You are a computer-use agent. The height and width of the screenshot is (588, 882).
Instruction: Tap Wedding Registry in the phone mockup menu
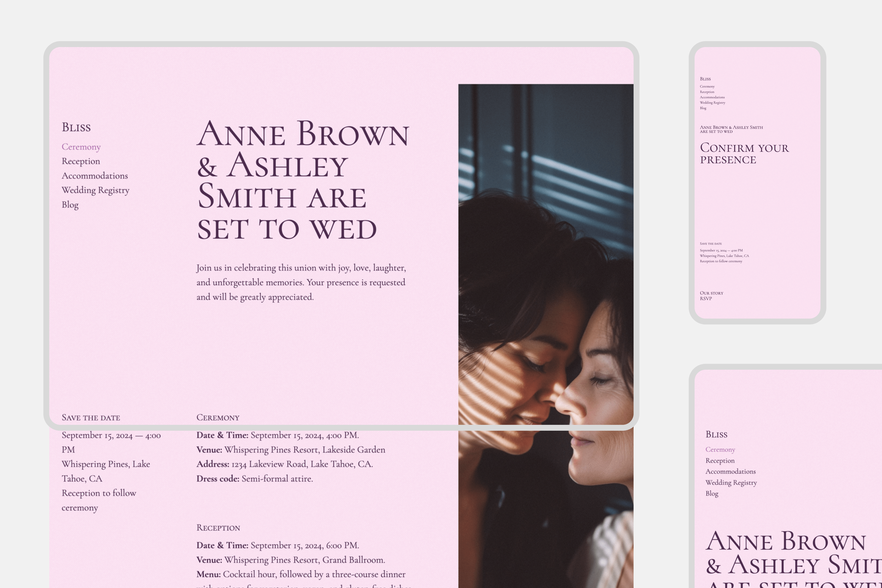click(712, 102)
